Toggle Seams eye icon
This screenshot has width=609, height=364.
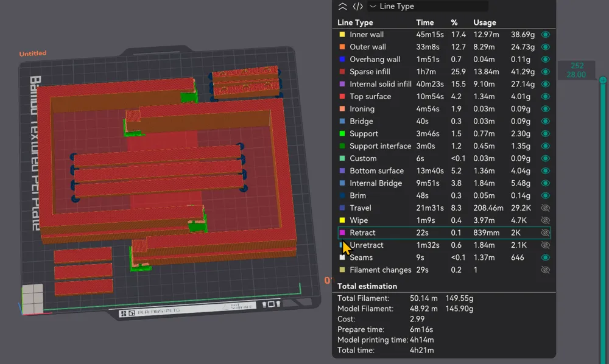[545, 257]
